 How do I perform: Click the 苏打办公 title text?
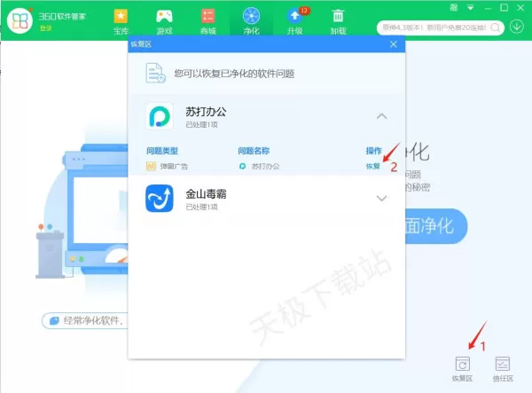pos(206,112)
